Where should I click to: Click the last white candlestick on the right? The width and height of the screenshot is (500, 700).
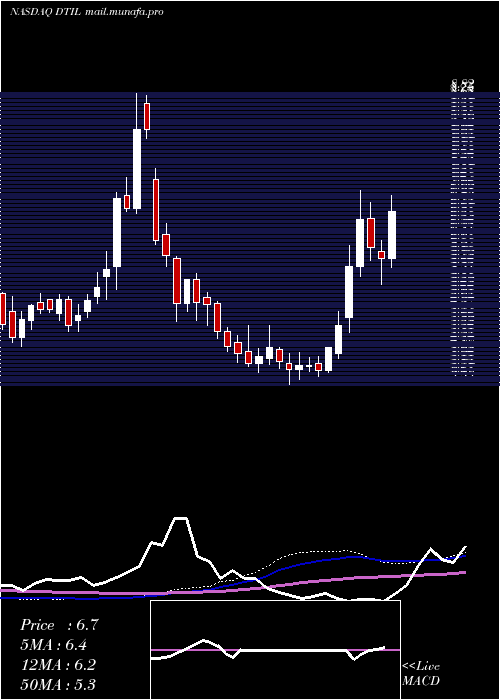click(392, 235)
